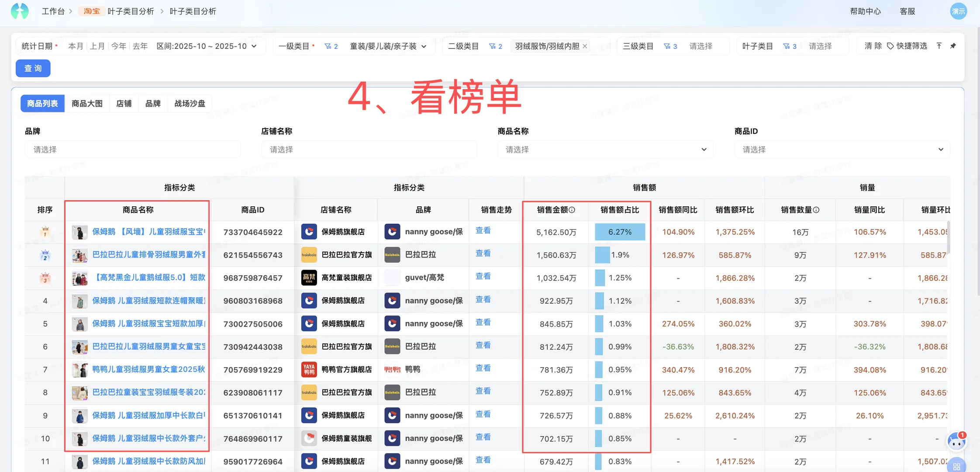Viewport: 980px width, 472px height.
Task: Open the chat assistant robot icon
Action: 956,441
